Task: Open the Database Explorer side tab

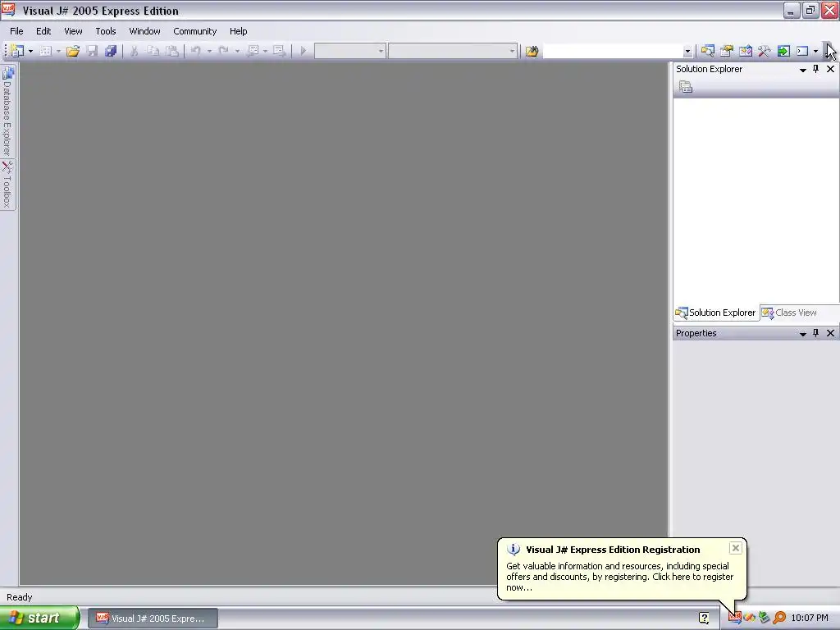Action: click(7, 111)
